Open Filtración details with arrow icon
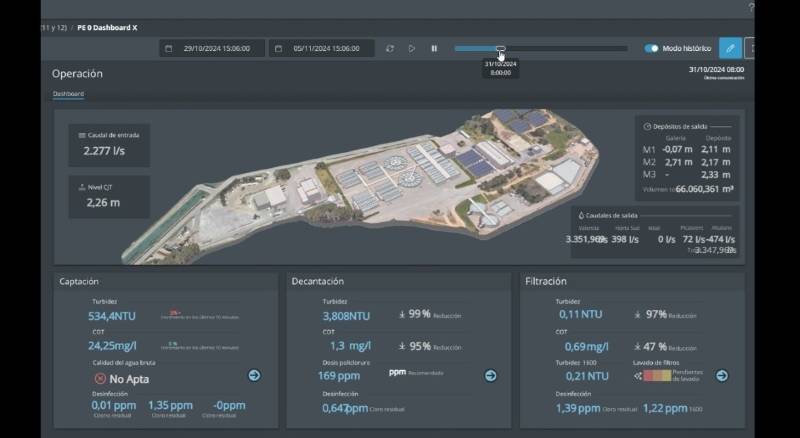 tap(722, 375)
